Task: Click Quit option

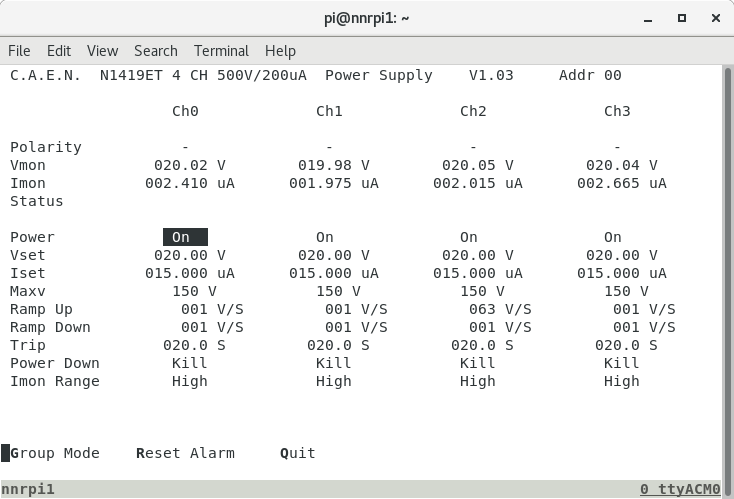Action: 298,453
